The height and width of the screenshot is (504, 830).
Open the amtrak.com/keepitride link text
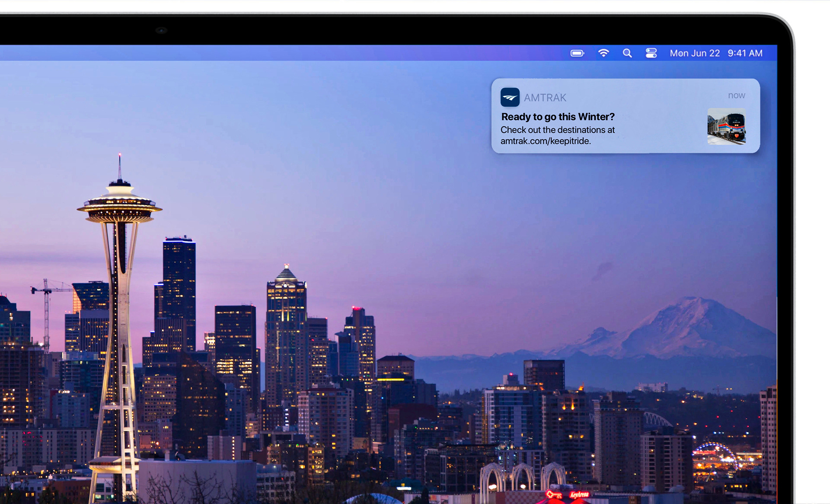pyautogui.click(x=546, y=141)
